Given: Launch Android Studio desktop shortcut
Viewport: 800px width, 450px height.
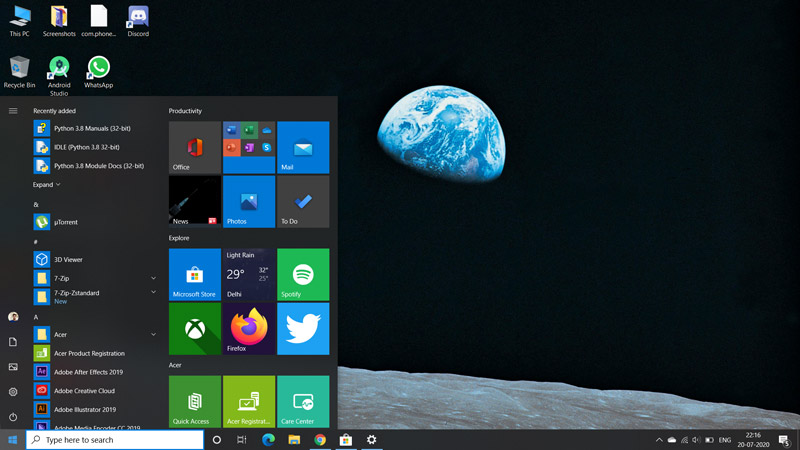Looking at the screenshot, I should (59, 76).
